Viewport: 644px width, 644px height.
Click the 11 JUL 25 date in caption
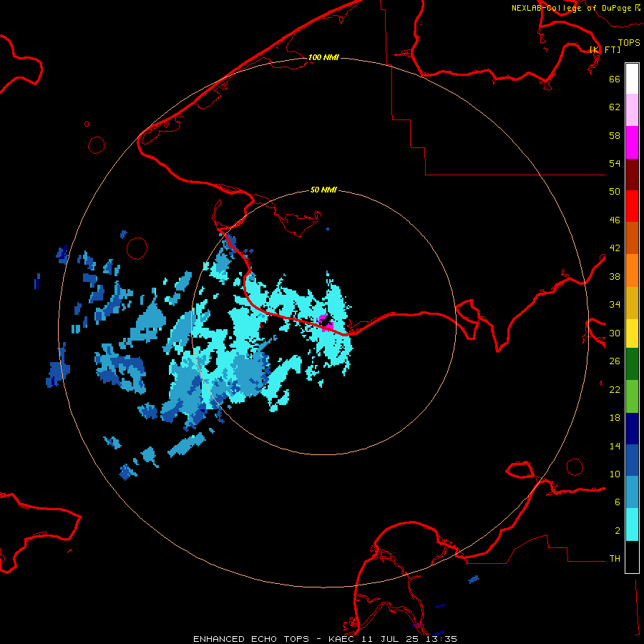coord(391,639)
